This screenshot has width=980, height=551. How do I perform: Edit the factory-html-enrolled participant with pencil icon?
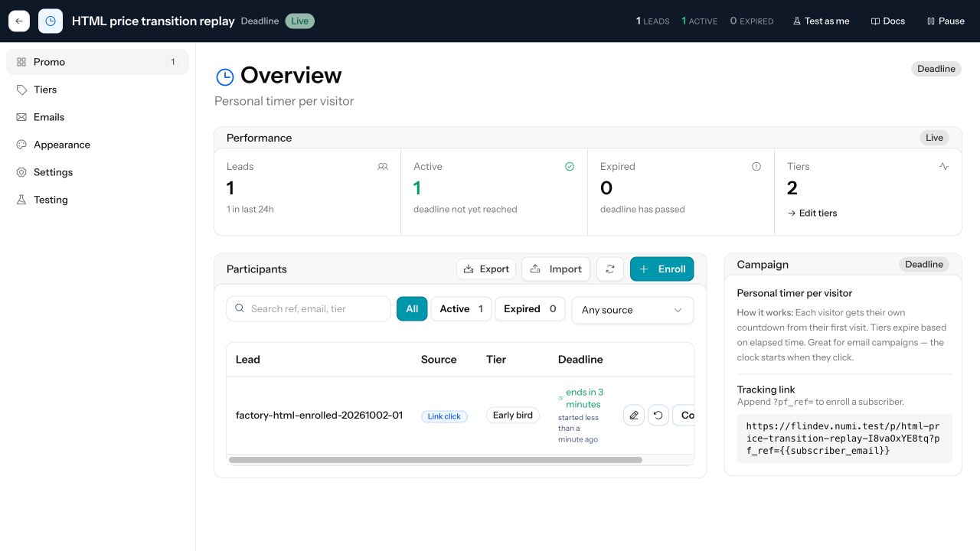click(634, 416)
